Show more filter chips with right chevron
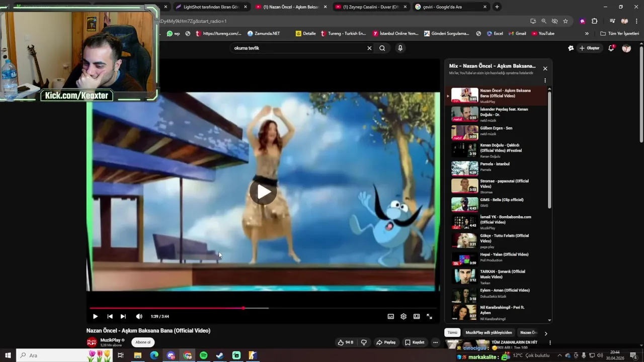The height and width of the screenshot is (362, 644). coord(545,333)
